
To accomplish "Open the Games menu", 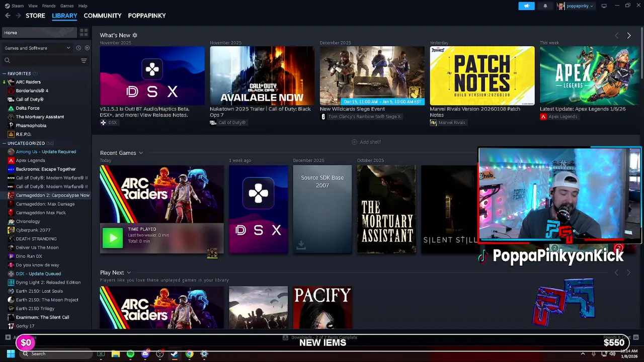I will pos(67,6).
